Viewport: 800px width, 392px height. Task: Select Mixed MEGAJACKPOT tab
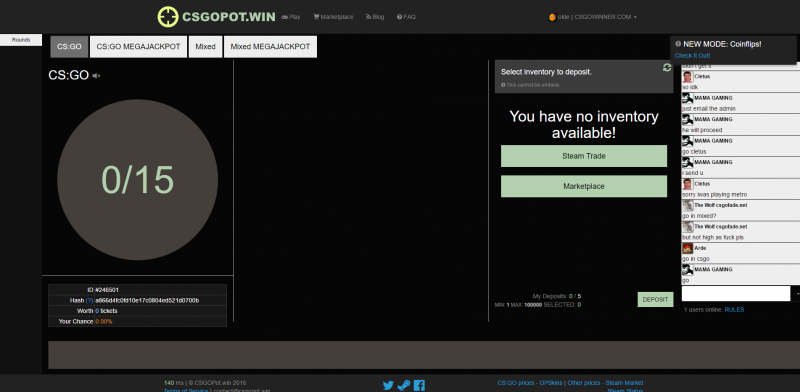point(270,46)
